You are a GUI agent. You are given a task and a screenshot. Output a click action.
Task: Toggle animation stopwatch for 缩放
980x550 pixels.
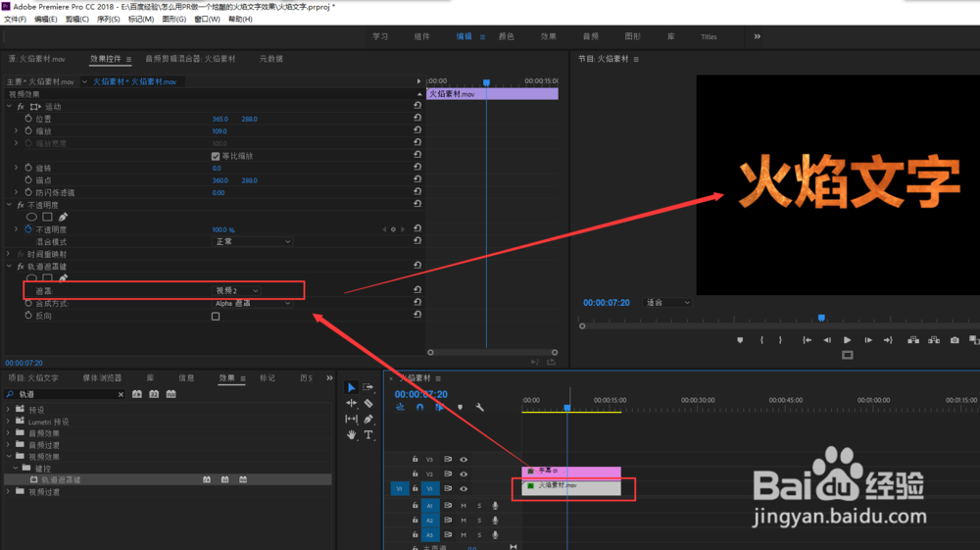click(x=28, y=130)
